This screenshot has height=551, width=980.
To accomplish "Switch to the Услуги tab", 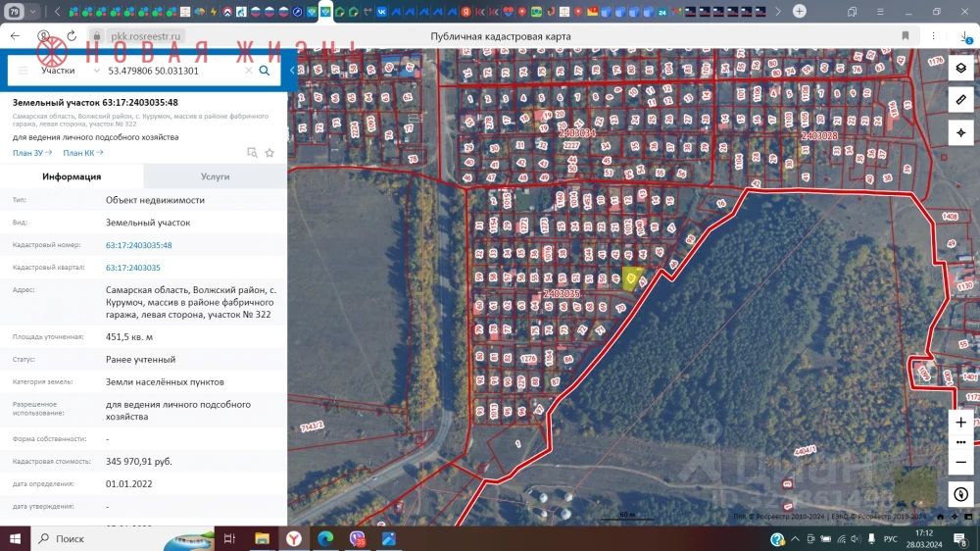I will coord(215,176).
